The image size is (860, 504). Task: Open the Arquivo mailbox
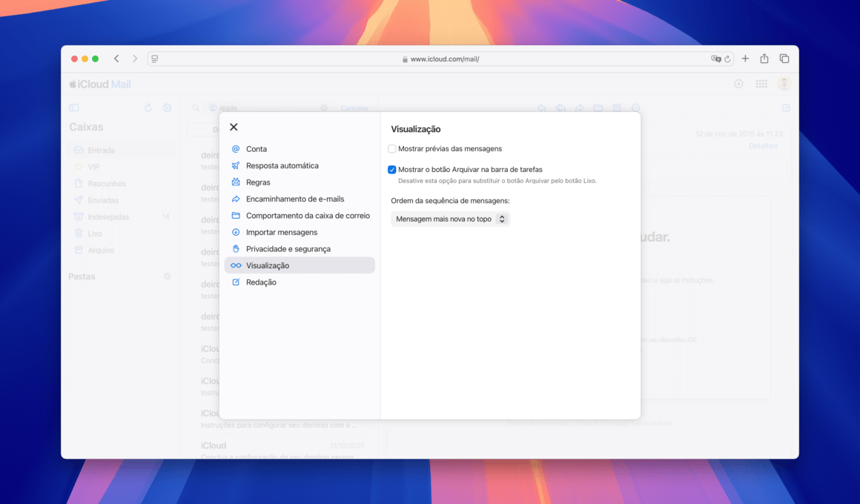[121, 250]
